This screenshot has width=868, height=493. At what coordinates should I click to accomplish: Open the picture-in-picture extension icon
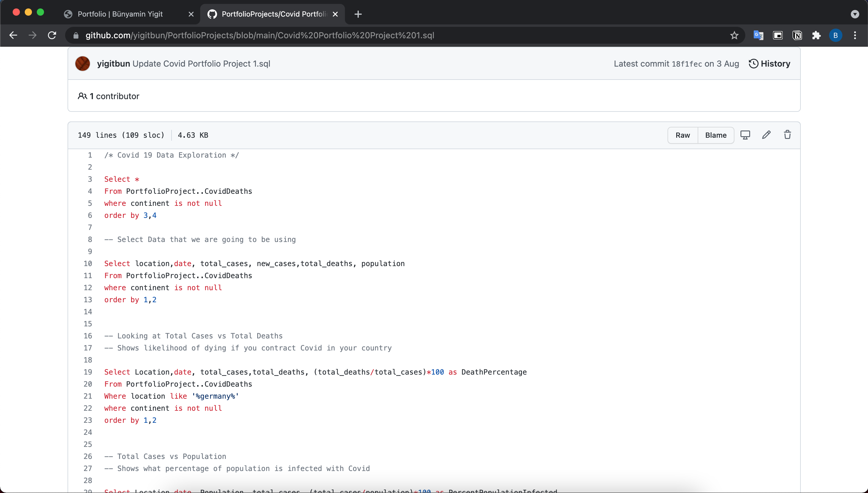coord(778,35)
